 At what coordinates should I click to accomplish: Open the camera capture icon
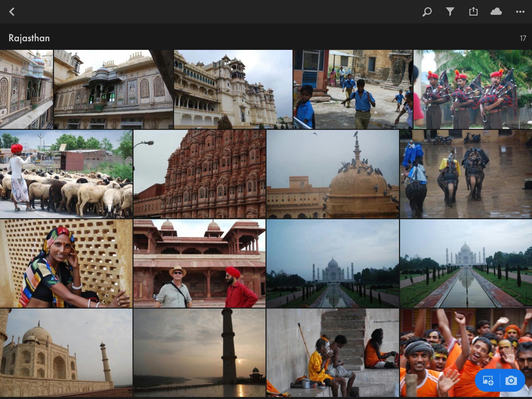click(511, 381)
